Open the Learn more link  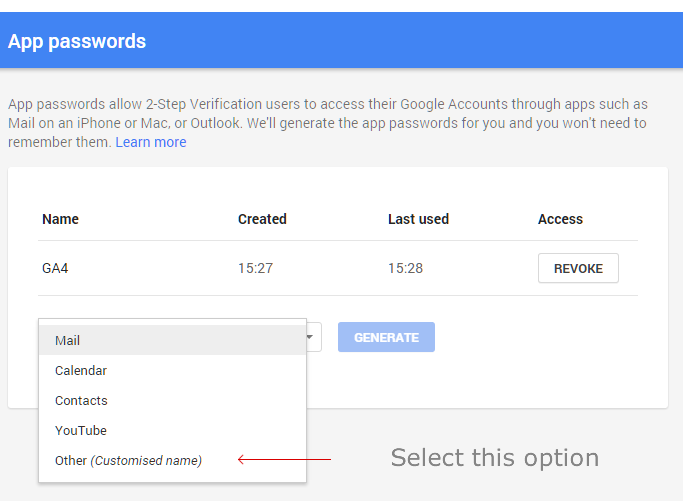151,142
